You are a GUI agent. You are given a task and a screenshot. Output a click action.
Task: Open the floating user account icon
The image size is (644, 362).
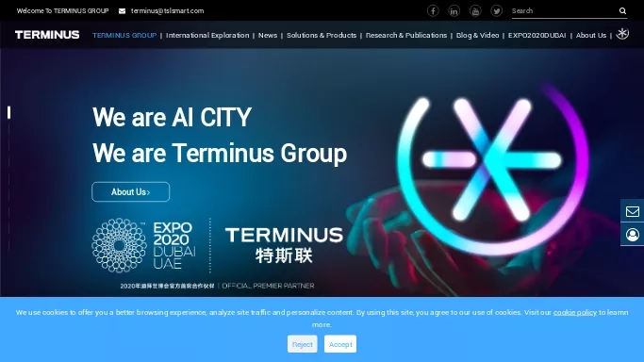click(x=633, y=235)
